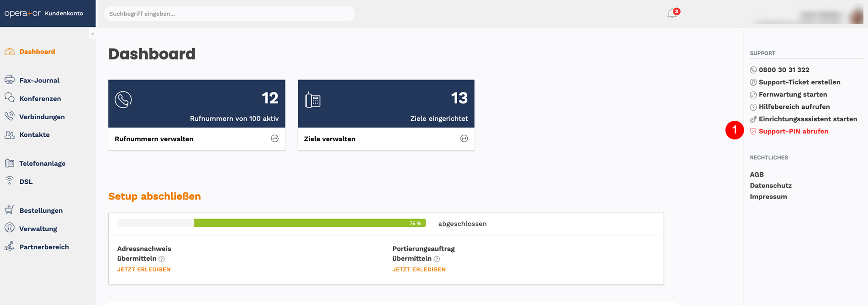
Task: Click Rufnummern verwalten link
Action: coord(154,139)
